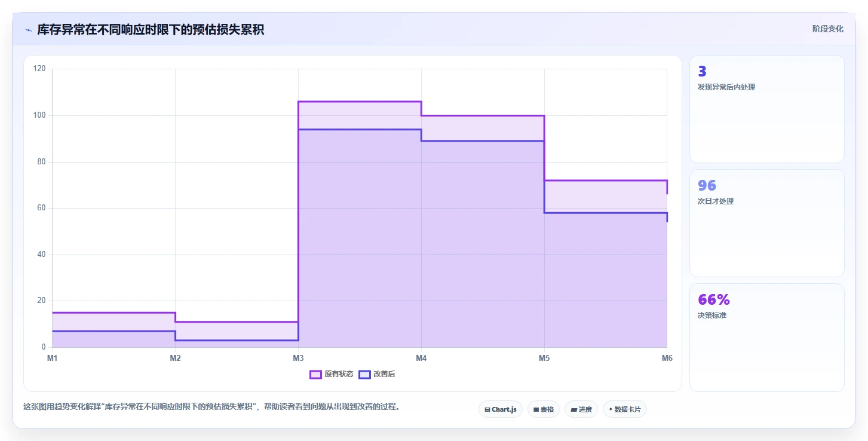Viewport: 868px width, 441px height.
Task: Click the 原有状态 legend text
Action: point(339,375)
